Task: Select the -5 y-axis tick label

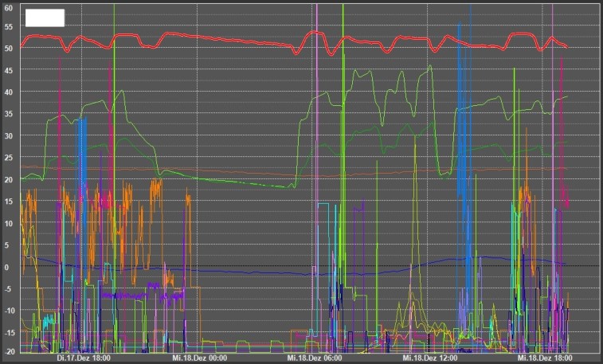Action: point(9,289)
